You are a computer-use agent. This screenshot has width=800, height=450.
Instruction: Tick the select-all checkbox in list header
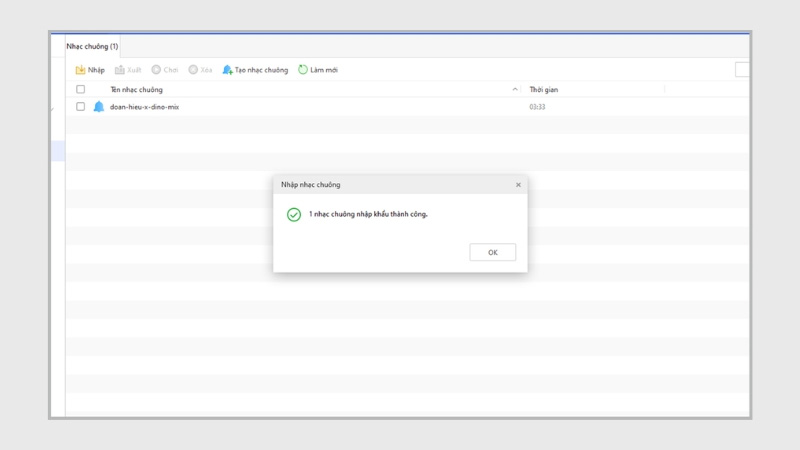81,90
